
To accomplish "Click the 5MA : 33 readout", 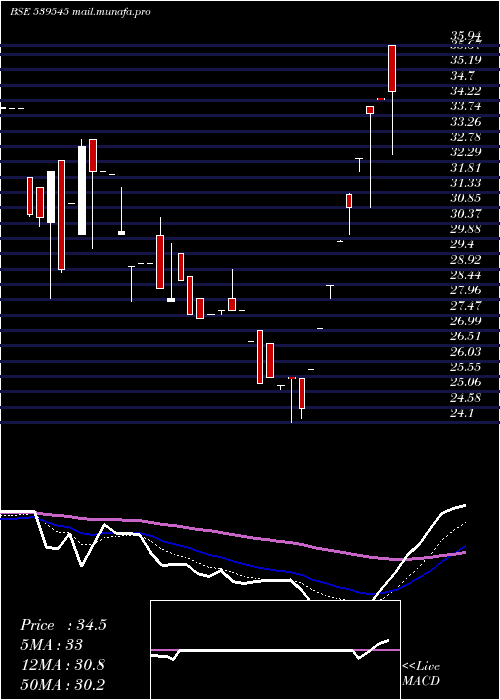I will pyautogui.click(x=52, y=645).
